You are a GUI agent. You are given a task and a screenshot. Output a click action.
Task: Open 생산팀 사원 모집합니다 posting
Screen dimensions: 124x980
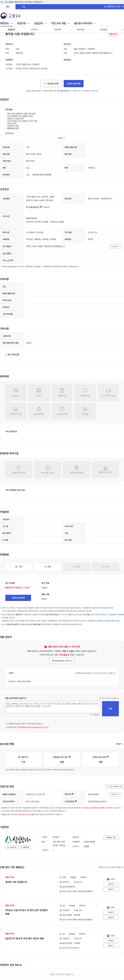pyautogui.click(x=16, y=882)
